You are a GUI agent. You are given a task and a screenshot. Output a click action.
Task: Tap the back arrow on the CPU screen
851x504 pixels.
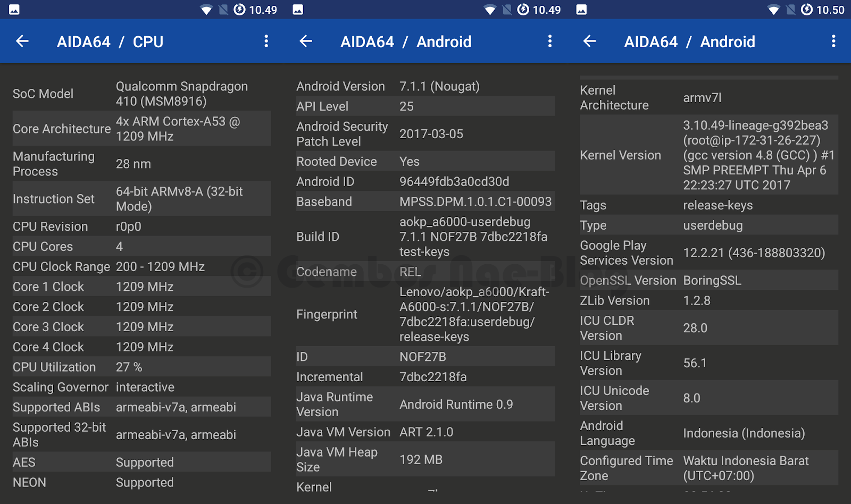(22, 41)
